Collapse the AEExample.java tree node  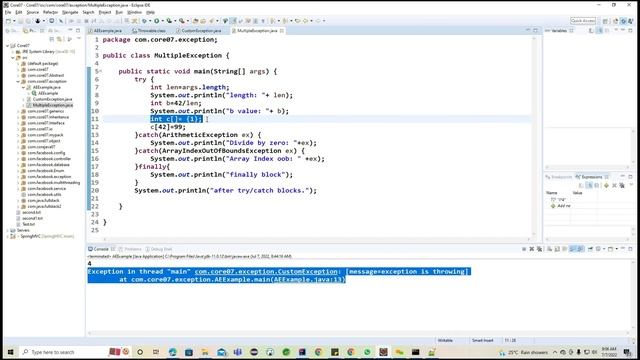point(23,87)
